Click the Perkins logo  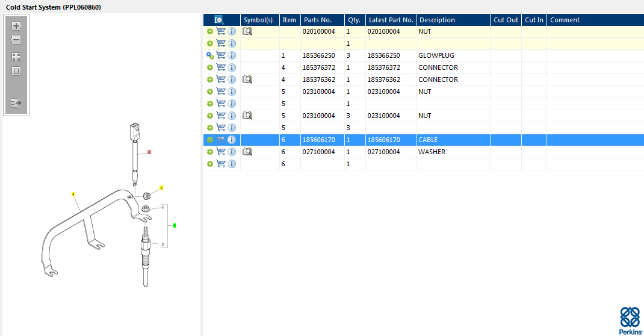(630, 320)
